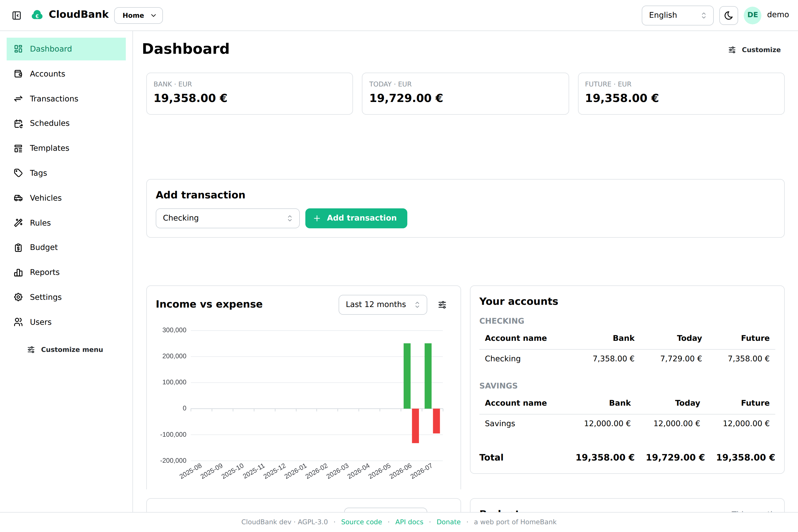Click the Customize dashboard button
This screenshot has height=532, width=798.
tap(754, 50)
